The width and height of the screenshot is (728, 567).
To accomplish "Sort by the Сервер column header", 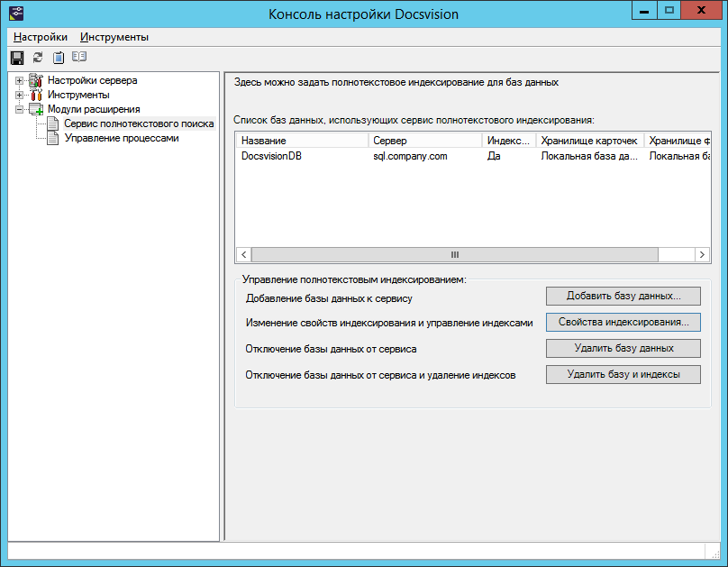I will point(423,141).
